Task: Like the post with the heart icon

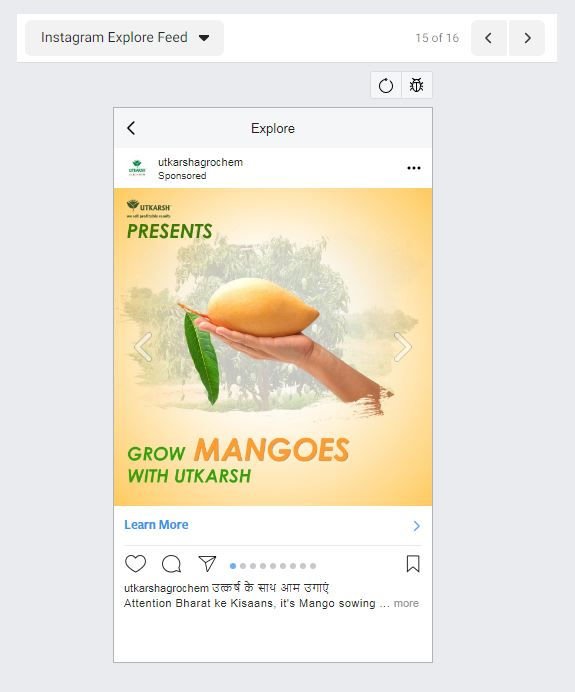Action: (x=135, y=564)
